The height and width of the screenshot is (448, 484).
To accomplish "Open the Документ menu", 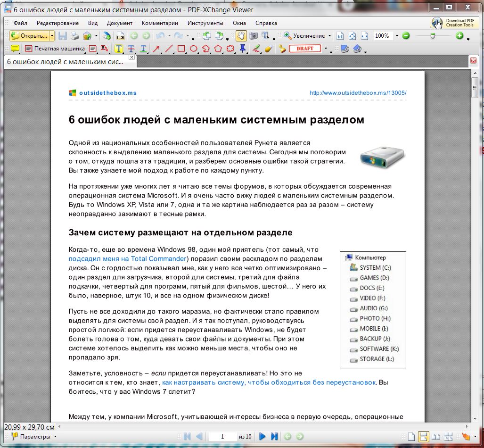I will [119, 23].
